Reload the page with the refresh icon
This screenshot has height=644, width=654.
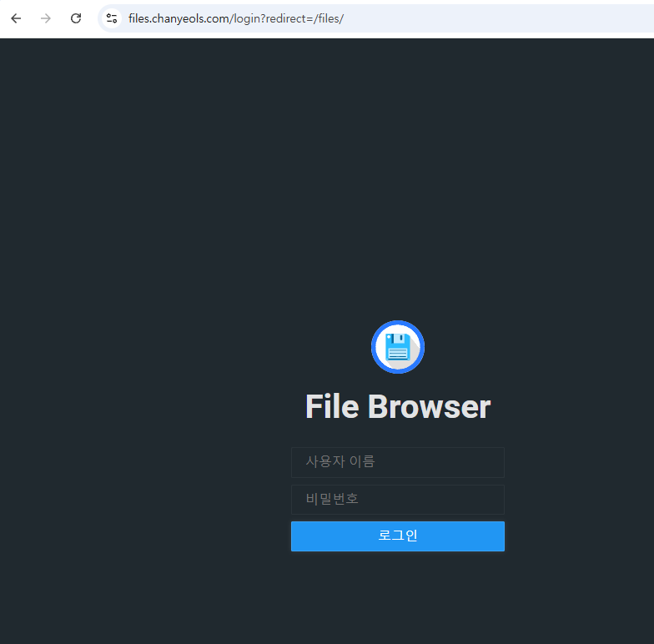pos(75,18)
